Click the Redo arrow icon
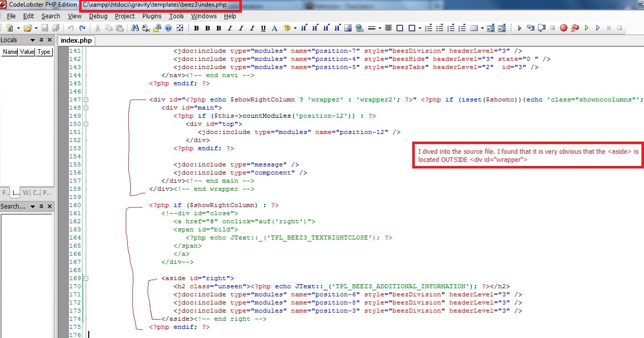Screen dimensions: 644x338 coord(82,28)
